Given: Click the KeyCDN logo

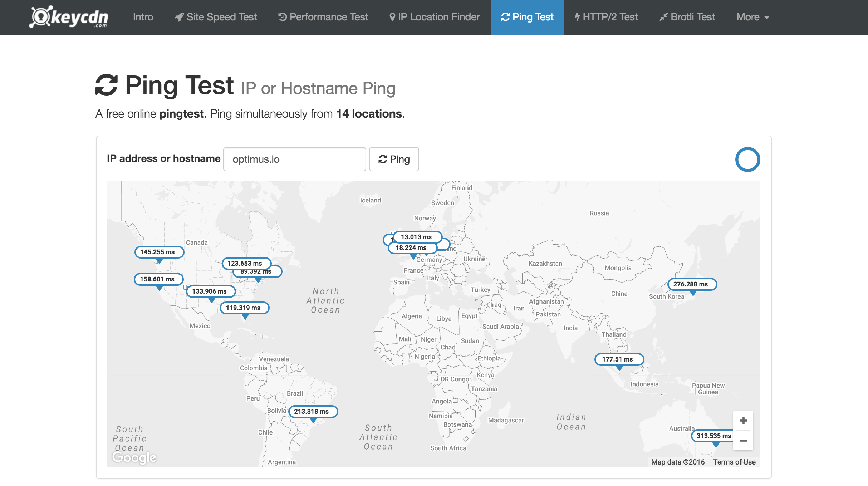Looking at the screenshot, I should (70, 17).
